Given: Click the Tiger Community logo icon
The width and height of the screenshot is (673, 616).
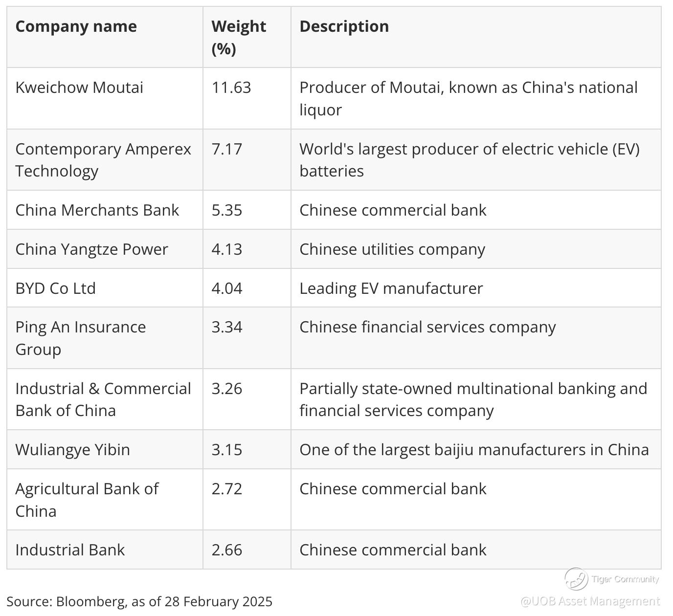Looking at the screenshot, I should (576, 579).
